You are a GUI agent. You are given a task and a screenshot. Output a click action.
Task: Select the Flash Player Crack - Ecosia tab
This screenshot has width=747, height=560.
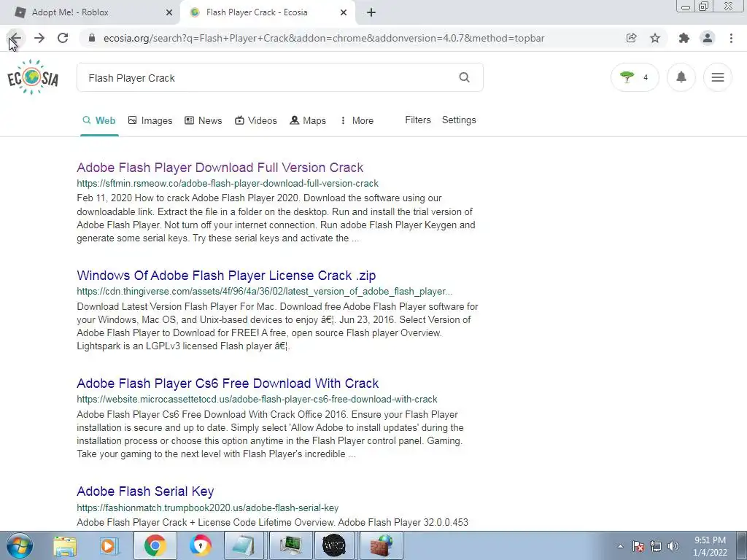pos(268,12)
